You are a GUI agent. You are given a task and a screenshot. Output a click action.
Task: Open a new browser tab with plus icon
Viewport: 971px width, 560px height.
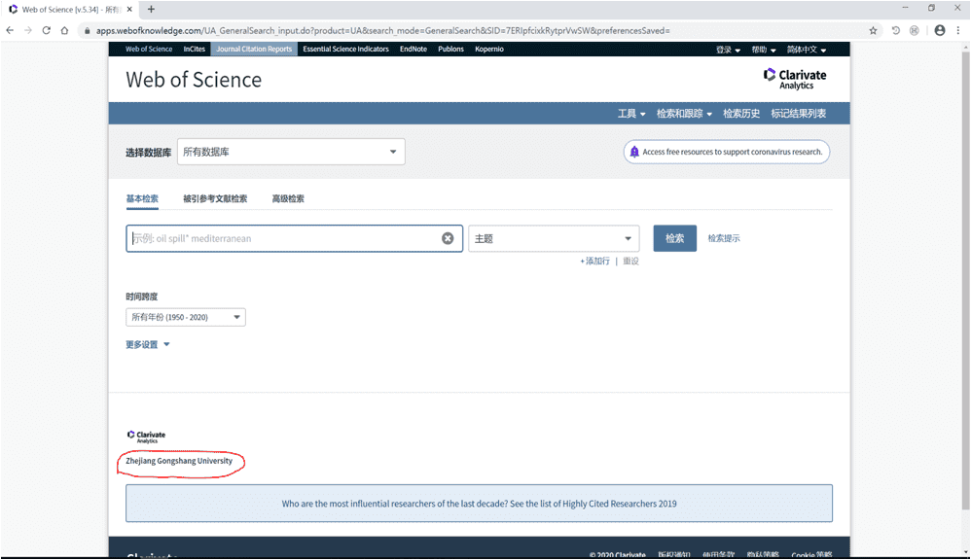[151, 10]
